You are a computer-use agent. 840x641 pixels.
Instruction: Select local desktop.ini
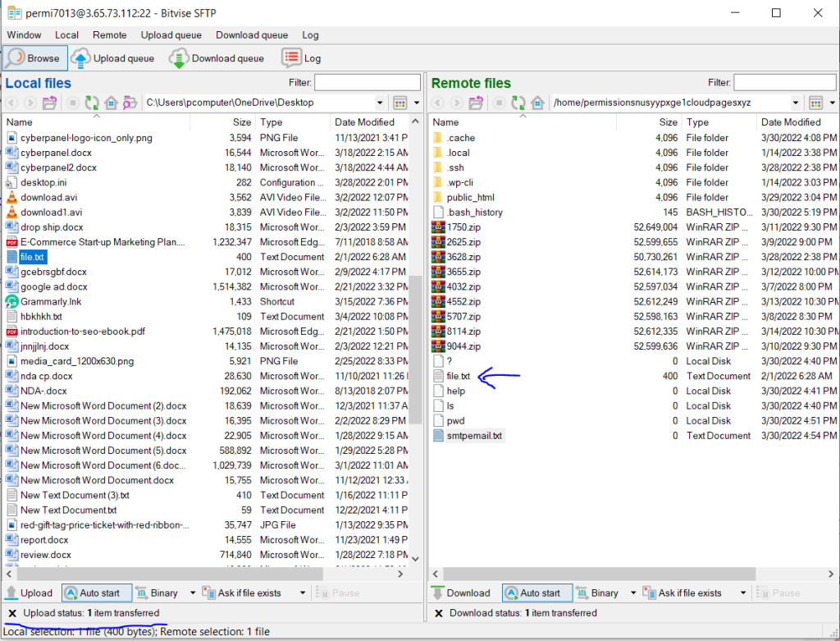tap(43, 182)
